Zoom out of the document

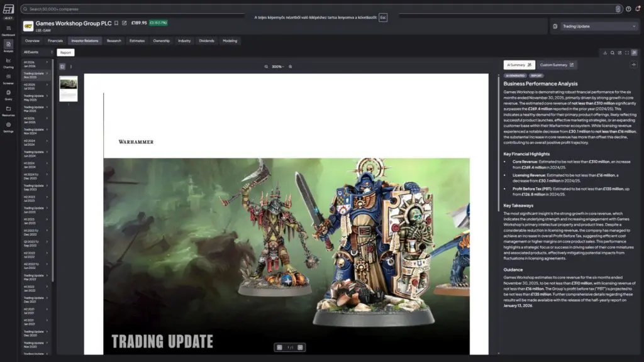(266, 67)
